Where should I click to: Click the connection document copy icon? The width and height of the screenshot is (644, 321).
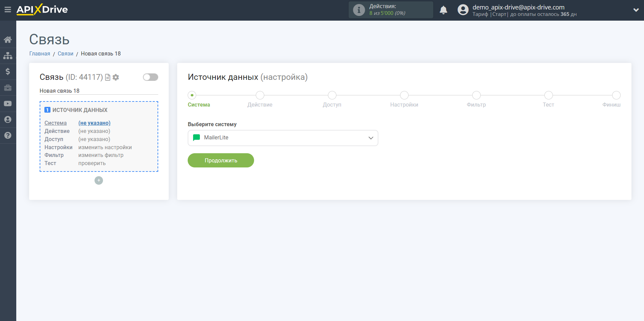(108, 77)
